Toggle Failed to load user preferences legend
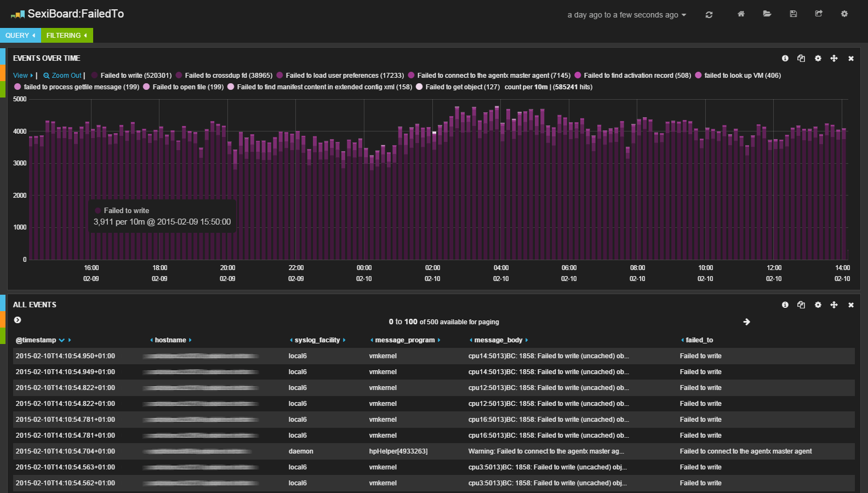This screenshot has height=493, width=868. (x=340, y=76)
